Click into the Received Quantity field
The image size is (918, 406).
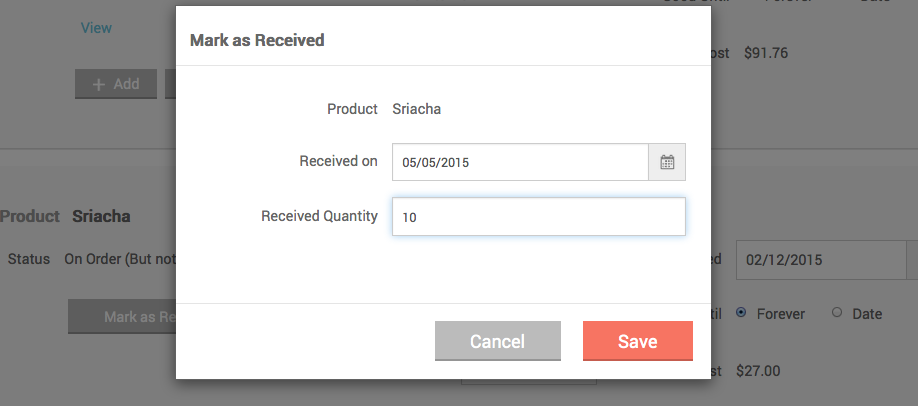click(x=539, y=217)
